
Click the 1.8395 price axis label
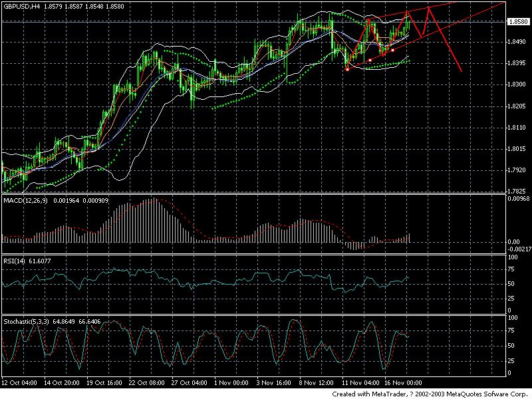tap(517, 63)
